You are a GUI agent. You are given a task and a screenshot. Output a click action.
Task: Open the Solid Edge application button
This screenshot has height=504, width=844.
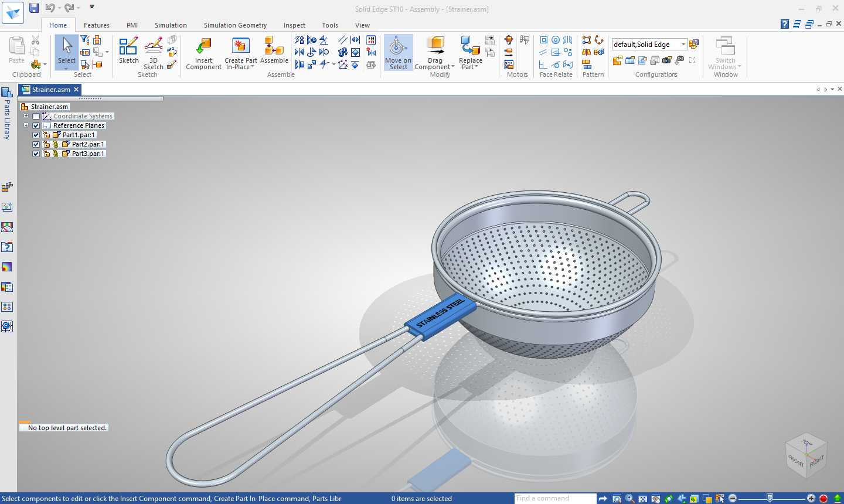[13, 12]
